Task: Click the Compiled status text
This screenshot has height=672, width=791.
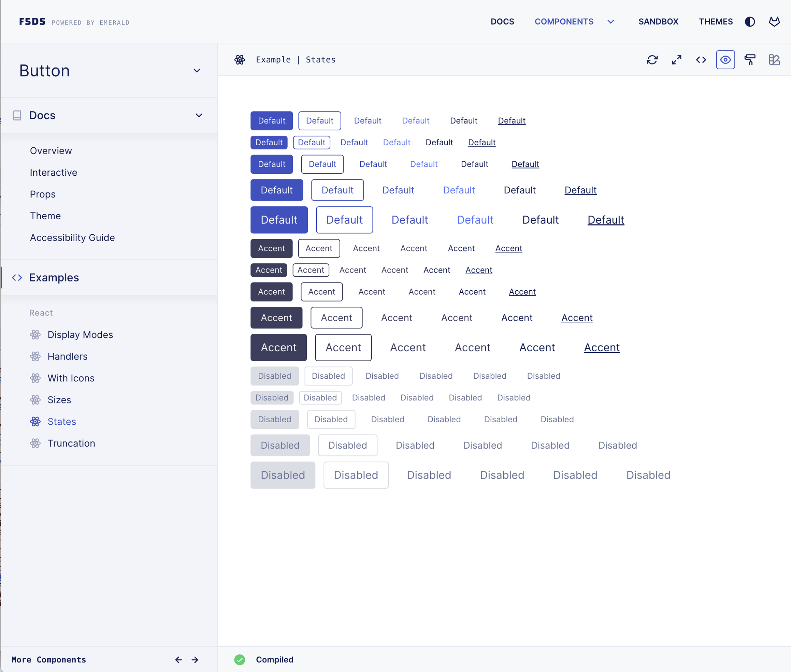Action: coord(275,660)
